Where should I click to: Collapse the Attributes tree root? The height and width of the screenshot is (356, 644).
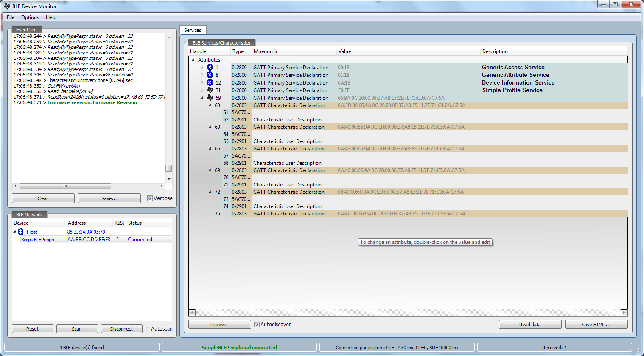193,60
